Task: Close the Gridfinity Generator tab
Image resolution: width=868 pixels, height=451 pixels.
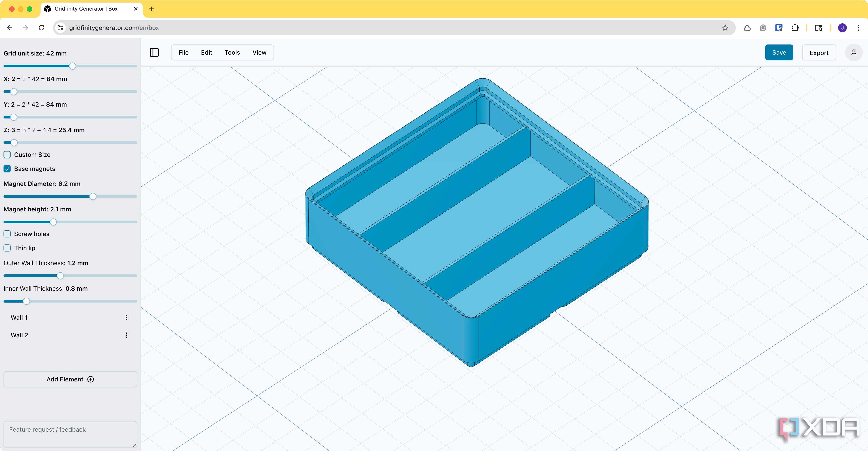Action: point(136,9)
